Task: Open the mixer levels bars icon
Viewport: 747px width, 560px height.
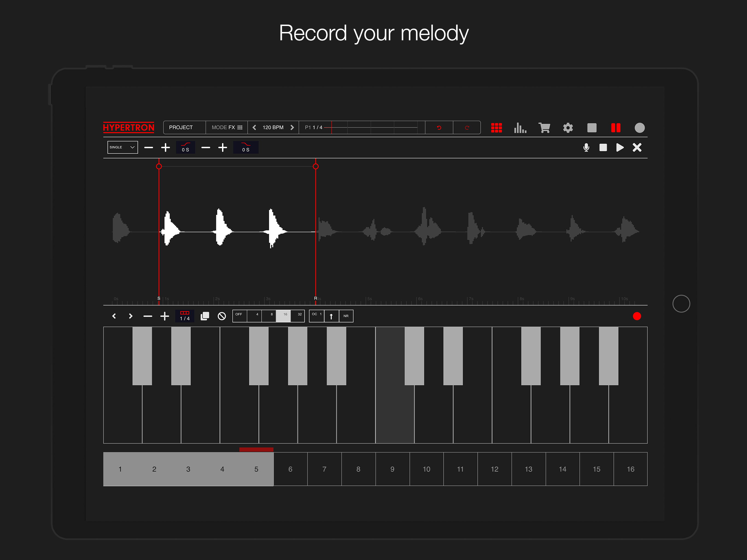Action: click(520, 128)
